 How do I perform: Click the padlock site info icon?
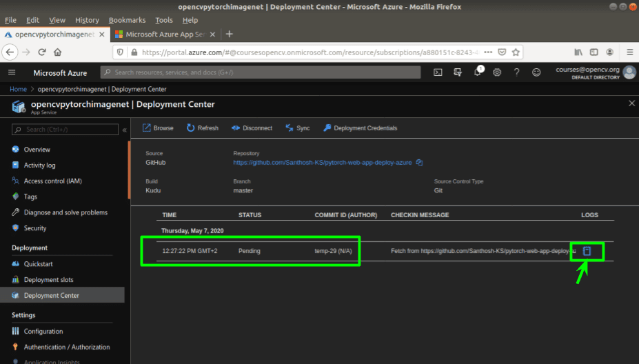[x=134, y=52]
